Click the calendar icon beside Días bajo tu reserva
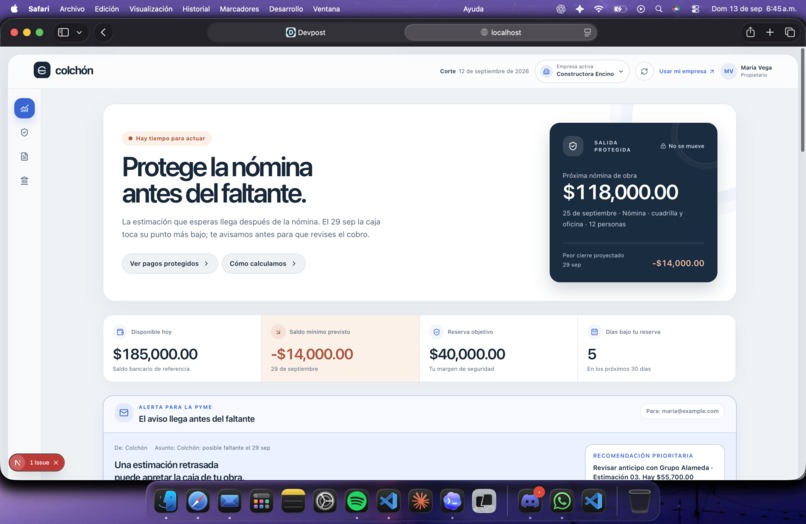The image size is (806, 524). click(594, 332)
